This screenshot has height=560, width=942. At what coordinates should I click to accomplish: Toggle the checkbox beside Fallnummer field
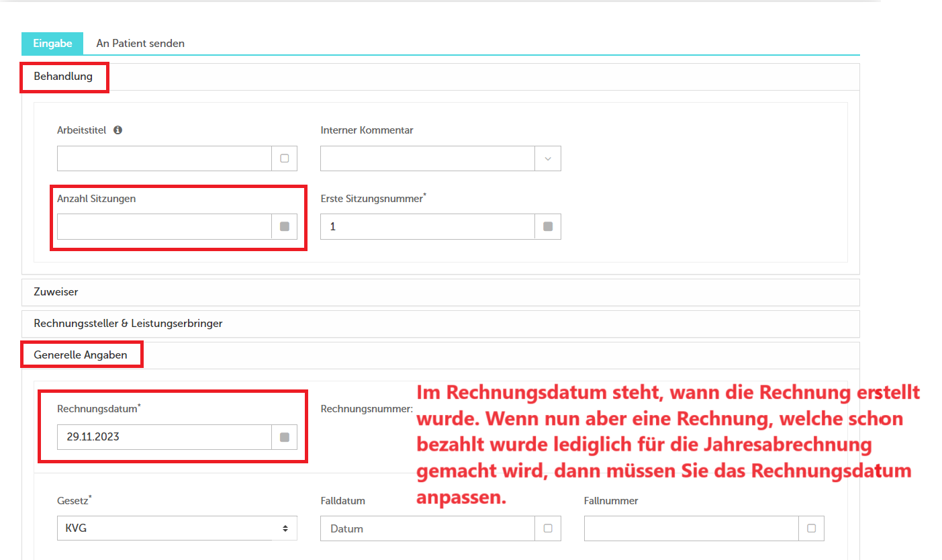[x=812, y=528]
